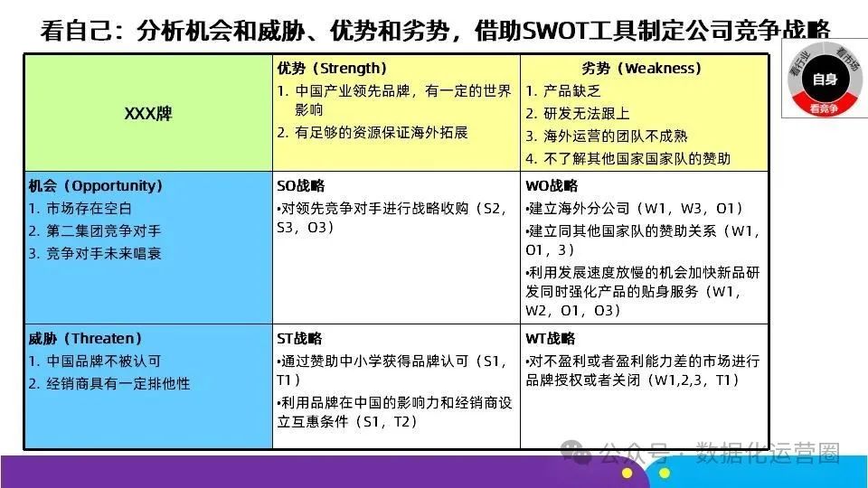Click weakness item 海外运营的团队不成熟
This screenshot has height=488, width=868.
click(x=606, y=136)
